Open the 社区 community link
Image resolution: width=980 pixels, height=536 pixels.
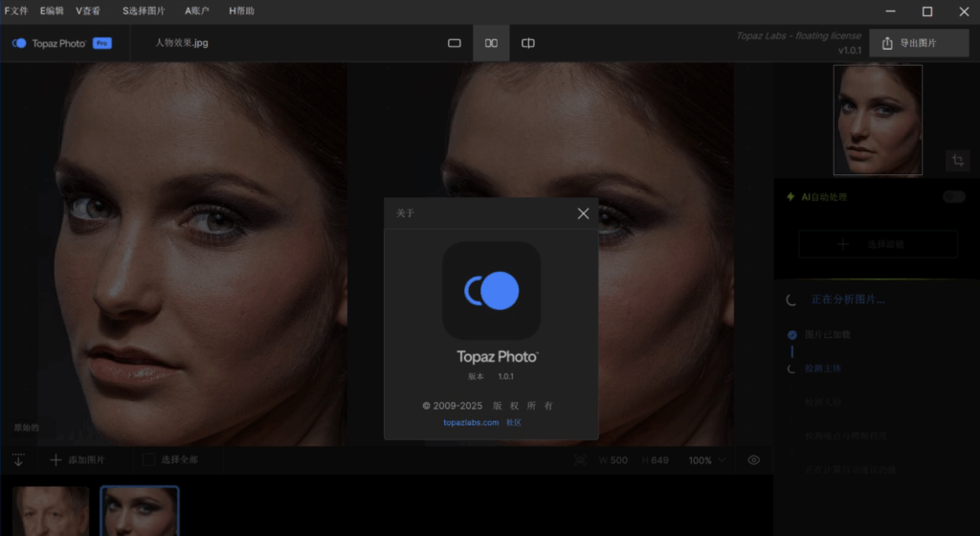coord(514,422)
